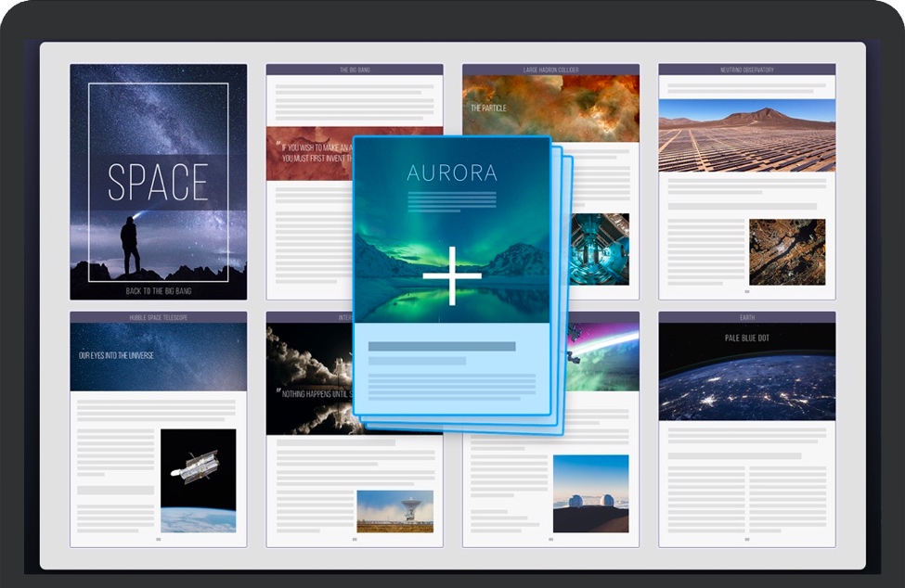Viewport: 905px width, 588px height.
Task: Select the Hubble telescope satellite photo
Action: (198, 480)
